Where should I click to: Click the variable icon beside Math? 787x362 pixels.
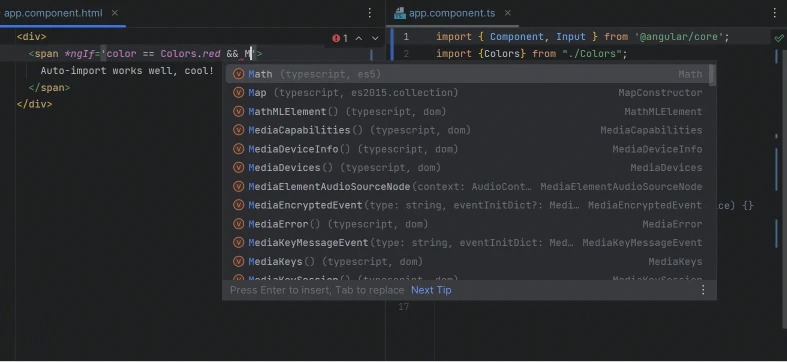tap(238, 74)
